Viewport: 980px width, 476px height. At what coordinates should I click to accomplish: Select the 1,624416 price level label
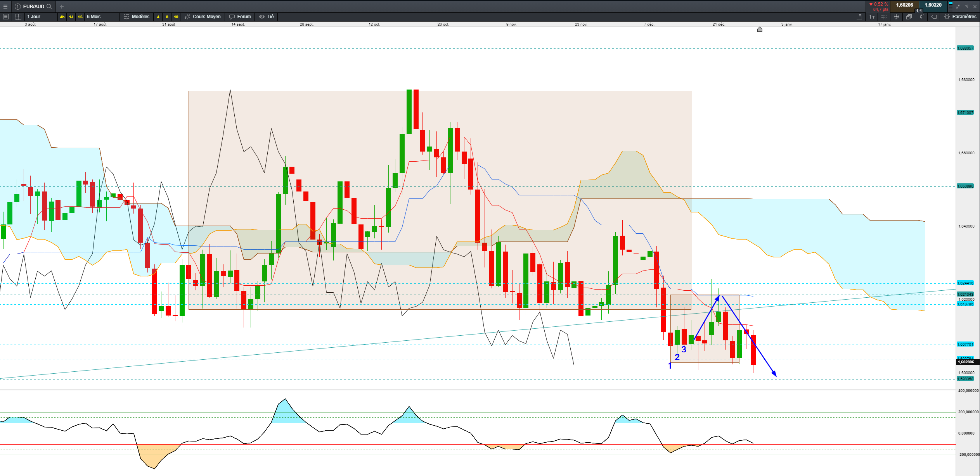click(x=965, y=283)
